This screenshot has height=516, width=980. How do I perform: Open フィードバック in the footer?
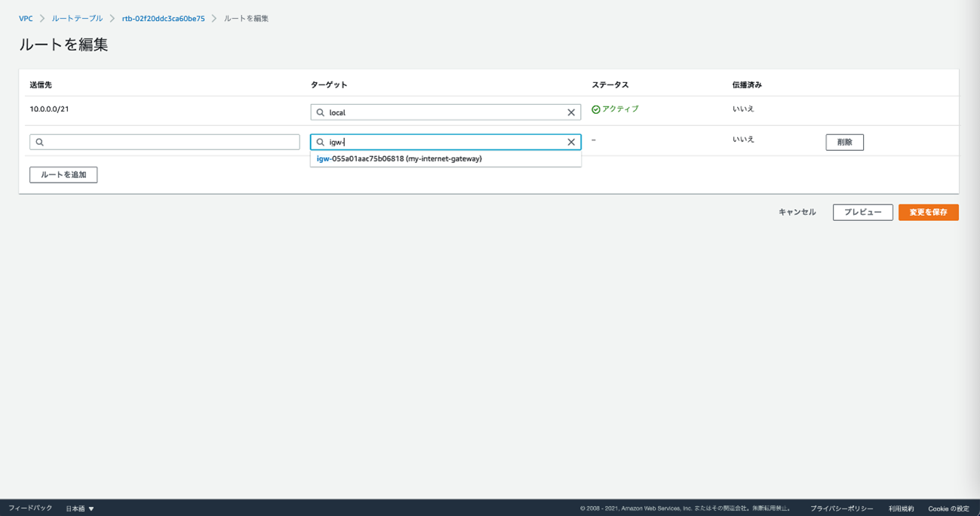30,508
